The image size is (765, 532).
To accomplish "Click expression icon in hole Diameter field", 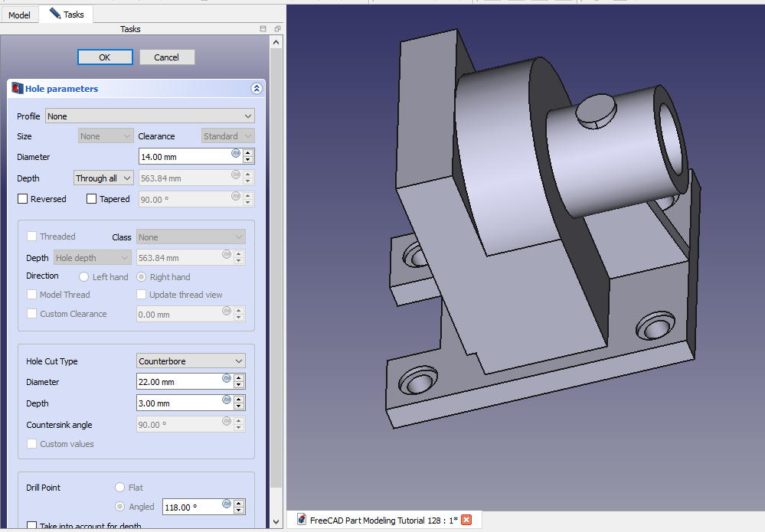I will pyautogui.click(x=235, y=154).
